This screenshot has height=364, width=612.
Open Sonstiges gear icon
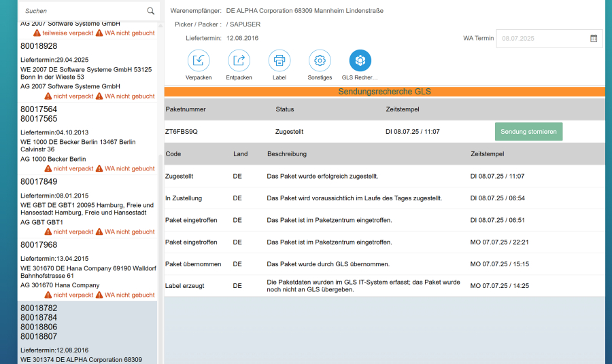point(320,61)
